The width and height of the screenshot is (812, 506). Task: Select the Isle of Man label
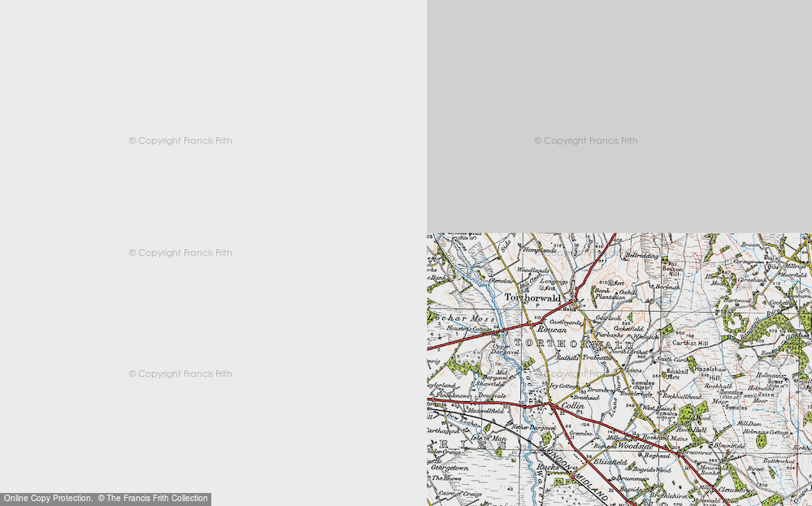point(488,439)
